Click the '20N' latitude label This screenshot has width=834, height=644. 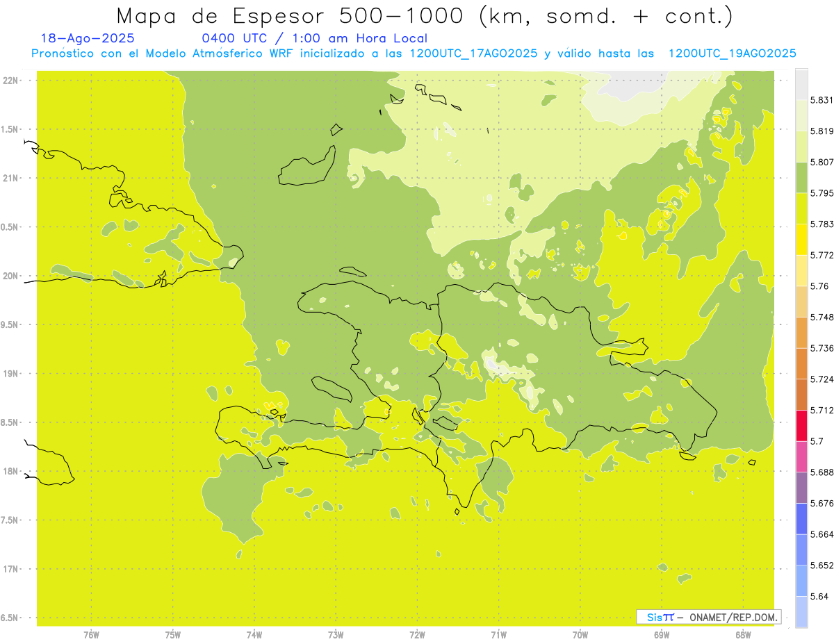click(x=10, y=276)
